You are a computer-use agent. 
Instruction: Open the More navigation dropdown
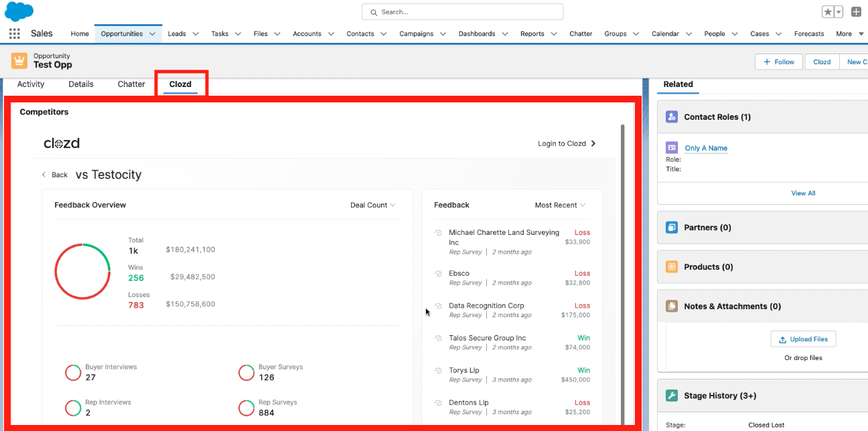point(849,33)
